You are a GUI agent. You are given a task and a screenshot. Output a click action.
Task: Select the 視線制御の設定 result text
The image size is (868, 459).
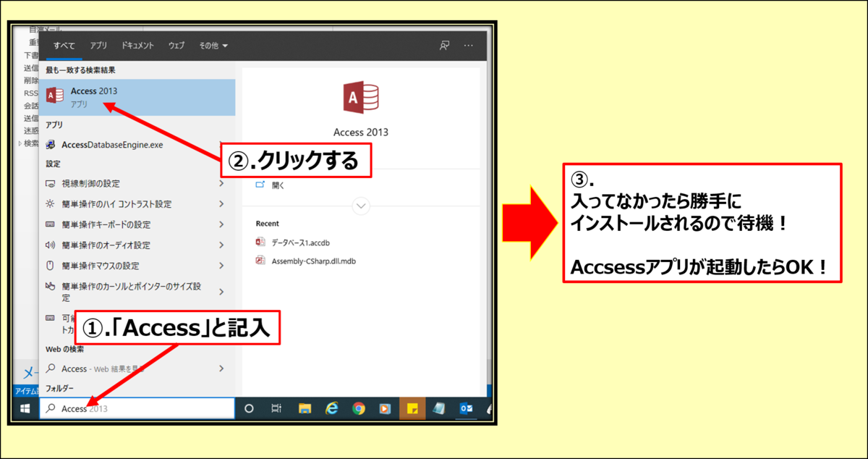(91, 184)
